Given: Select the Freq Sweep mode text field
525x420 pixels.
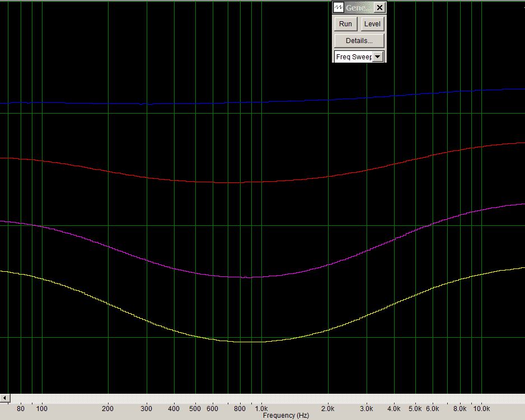Looking at the screenshot, I should pyautogui.click(x=354, y=56).
